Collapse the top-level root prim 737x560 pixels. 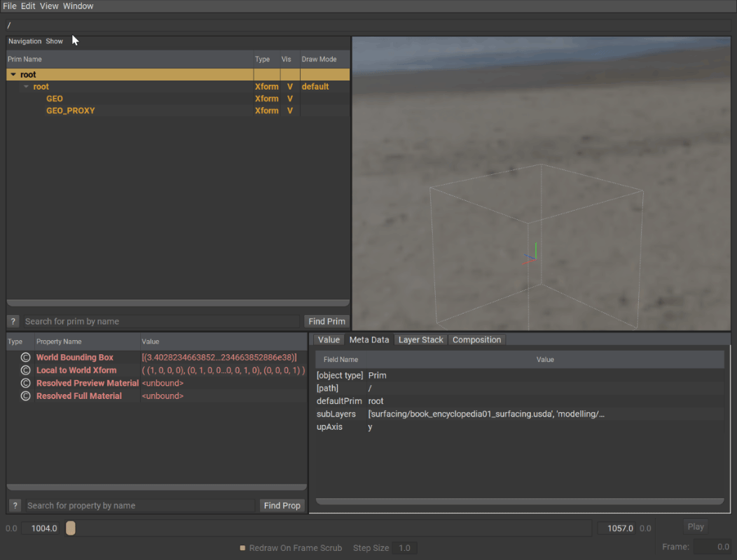tap(13, 75)
